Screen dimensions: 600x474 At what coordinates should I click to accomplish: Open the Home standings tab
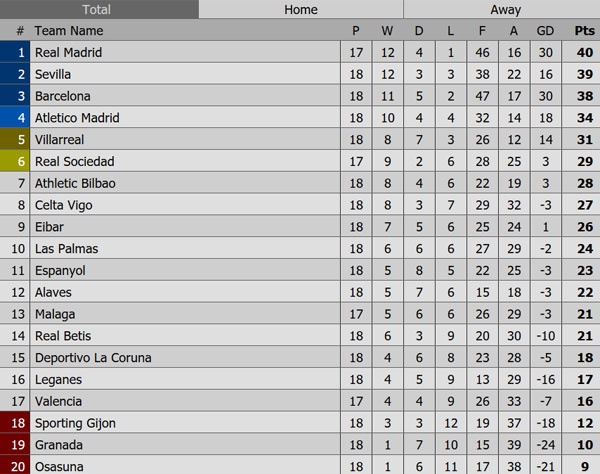(300, 10)
